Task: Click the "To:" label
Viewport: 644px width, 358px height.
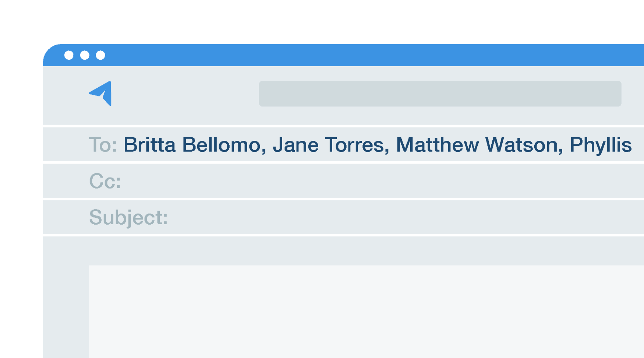Action: point(103,145)
